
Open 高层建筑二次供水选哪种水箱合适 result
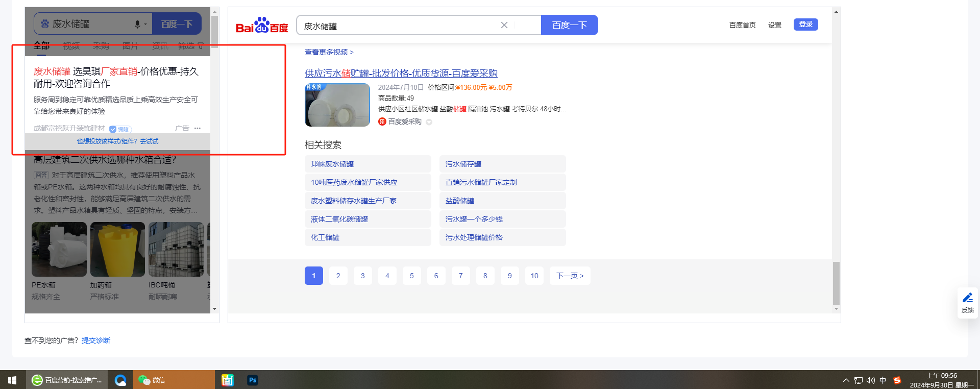pyautogui.click(x=105, y=160)
